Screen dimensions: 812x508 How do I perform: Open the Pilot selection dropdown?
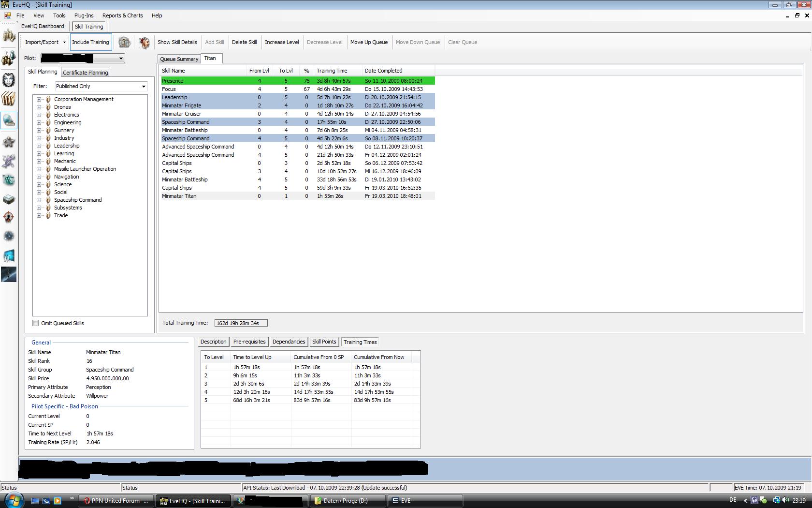82,59
